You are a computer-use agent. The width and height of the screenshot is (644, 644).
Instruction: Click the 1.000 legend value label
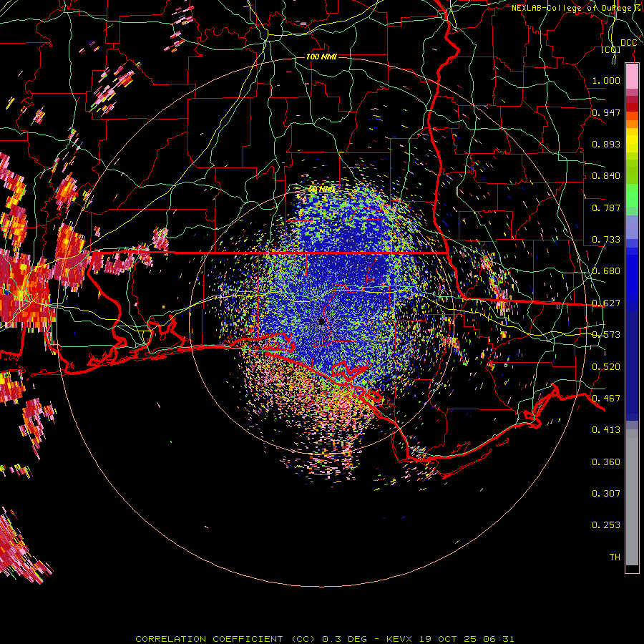[x=606, y=81]
